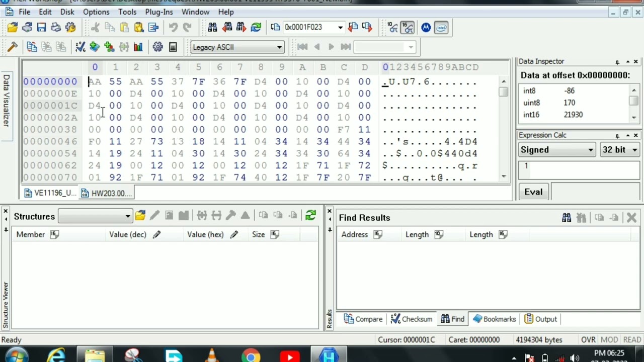This screenshot has width=644, height=362.
Task: Open the File menu
Action: [24, 12]
